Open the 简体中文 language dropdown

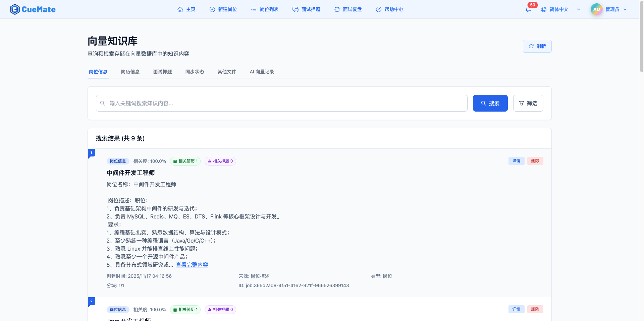click(x=559, y=9)
